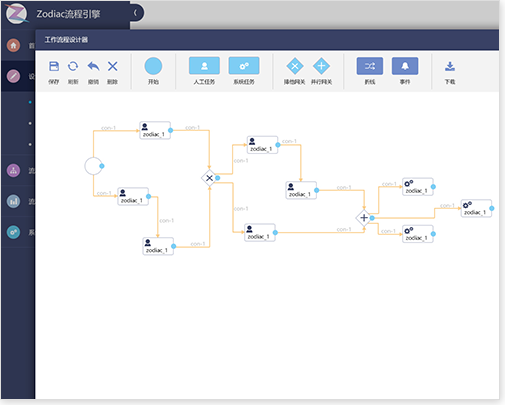Select the X exclusive gateway node on the canvas
This screenshot has width=505, height=405.
point(209,178)
